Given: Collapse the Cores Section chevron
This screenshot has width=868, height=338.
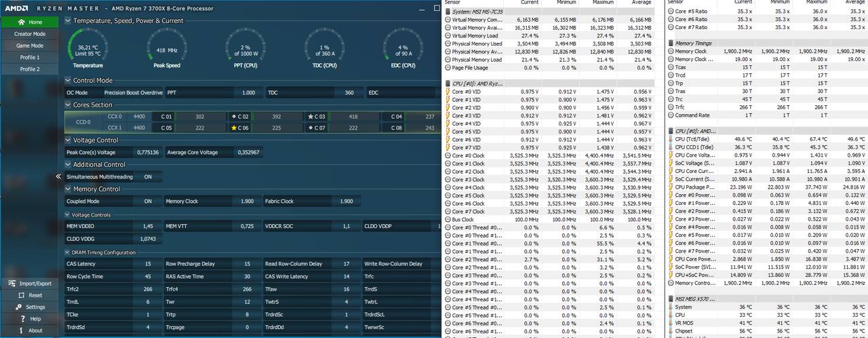Looking at the screenshot, I should click(x=68, y=105).
